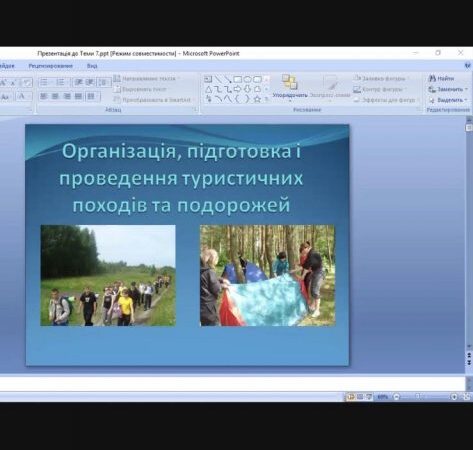Click the zoom slider handle
The image size is (473, 450).
[418, 397]
